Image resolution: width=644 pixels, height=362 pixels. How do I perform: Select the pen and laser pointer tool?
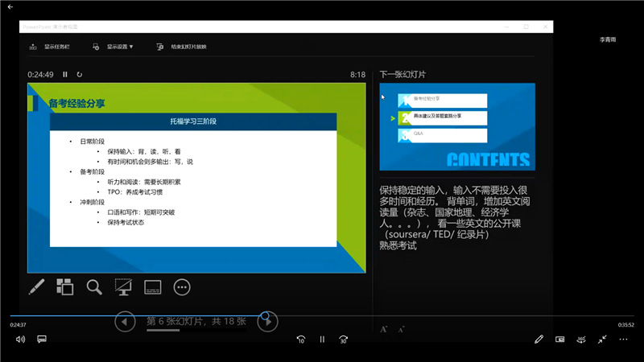coord(36,286)
